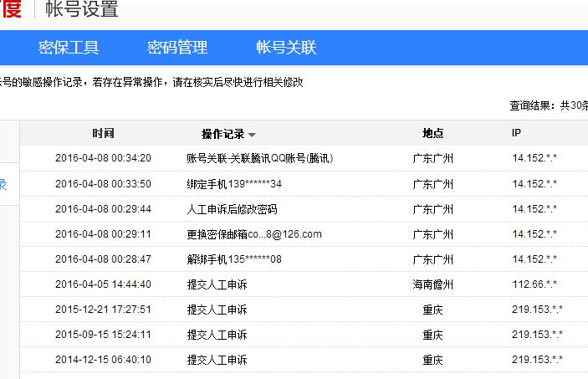Viewport: 588px width, 379px height.
Task: Click the 帐号设置 page title
Action: pyautogui.click(x=82, y=10)
